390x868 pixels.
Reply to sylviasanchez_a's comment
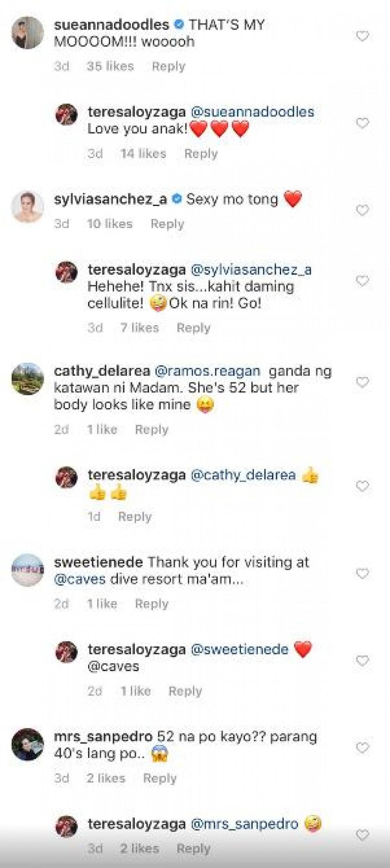coord(167,224)
